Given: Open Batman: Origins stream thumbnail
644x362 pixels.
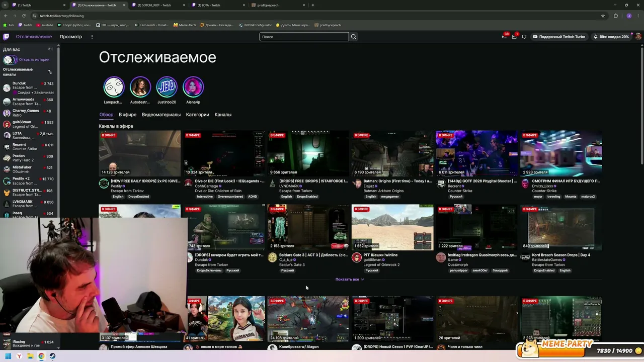Looking at the screenshot, I should (392, 153).
